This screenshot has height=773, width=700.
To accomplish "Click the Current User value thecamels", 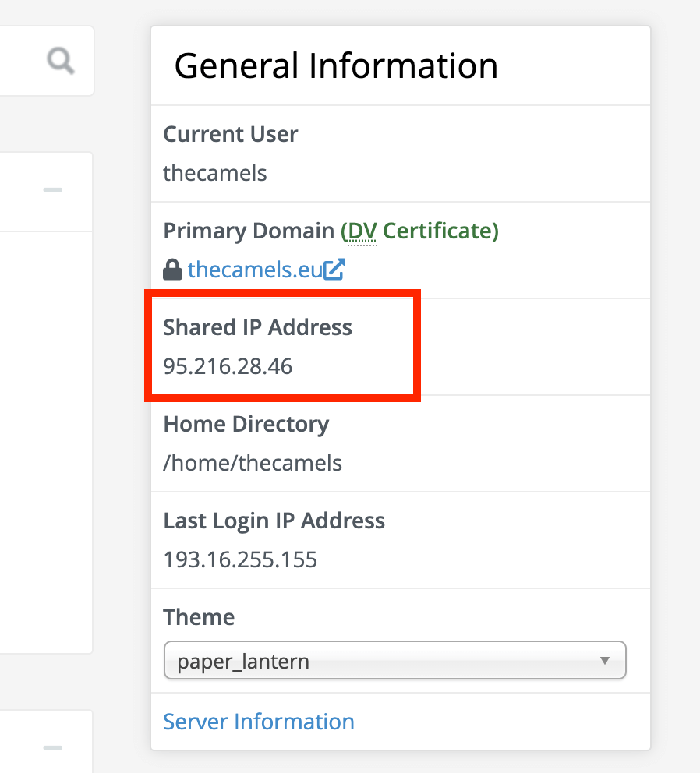I will point(214,173).
